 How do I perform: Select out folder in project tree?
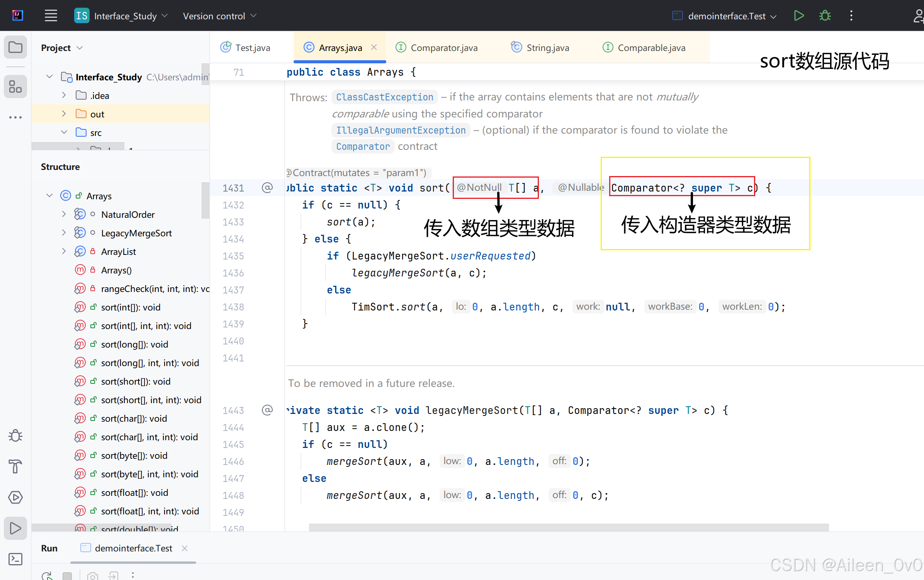(x=121, y=114)
